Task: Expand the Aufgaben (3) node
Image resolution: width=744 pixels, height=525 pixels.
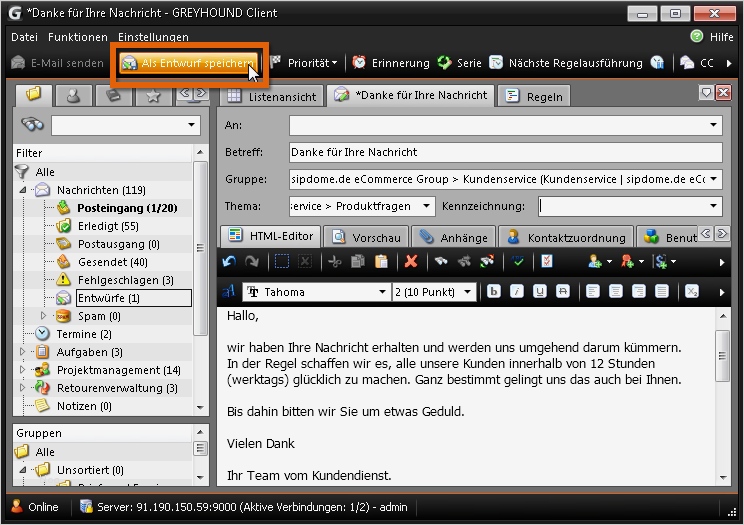Action: [22, 352]
